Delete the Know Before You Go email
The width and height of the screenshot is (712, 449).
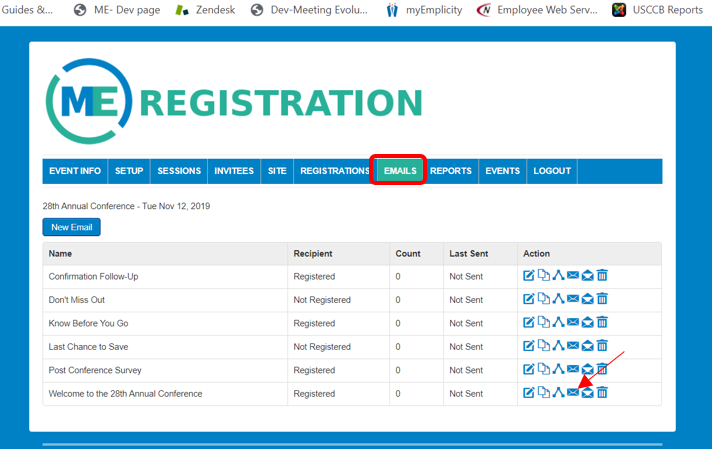[x=602, y=323]
